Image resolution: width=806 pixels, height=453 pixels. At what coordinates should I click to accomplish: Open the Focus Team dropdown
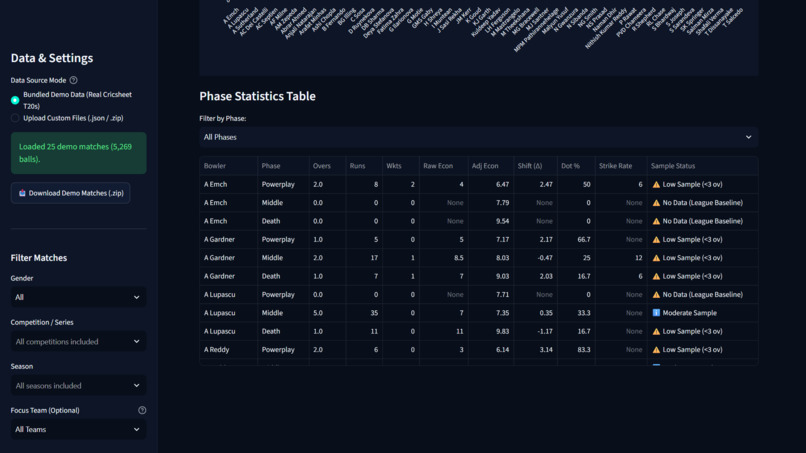78,429
